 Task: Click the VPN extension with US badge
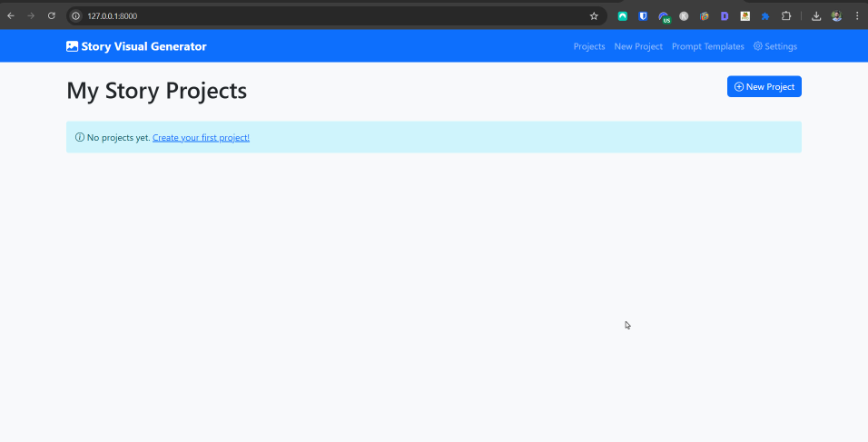tap(664, 16)
